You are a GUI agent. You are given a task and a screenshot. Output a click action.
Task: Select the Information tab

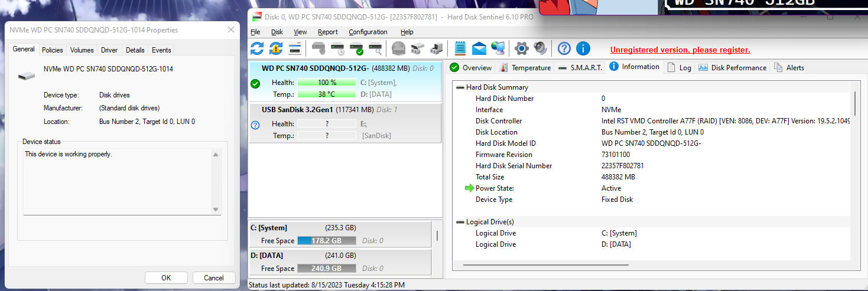click(634, 67)
